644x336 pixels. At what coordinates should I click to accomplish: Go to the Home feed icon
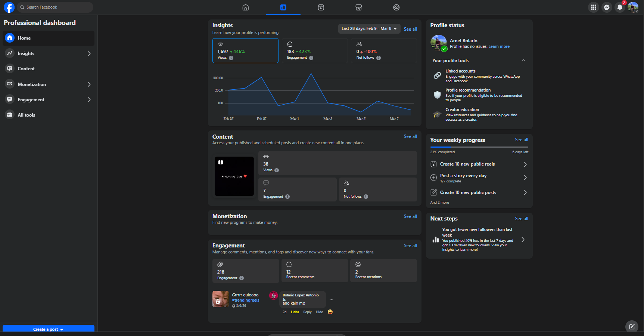pos(246,7)
